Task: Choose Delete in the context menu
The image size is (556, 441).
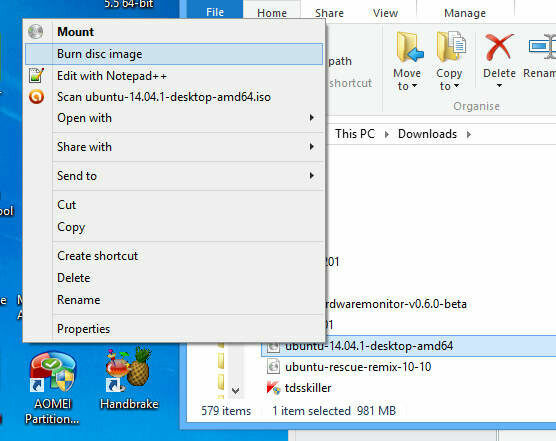Action: pos(174,278)
